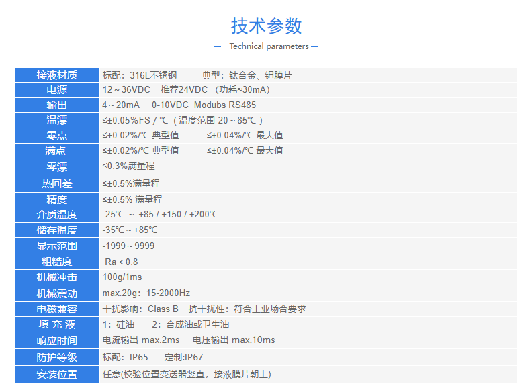This screenshot has height=392, width=532.
Task: Click the 机械冲击 label cell
Action: (x=57, y=277)
